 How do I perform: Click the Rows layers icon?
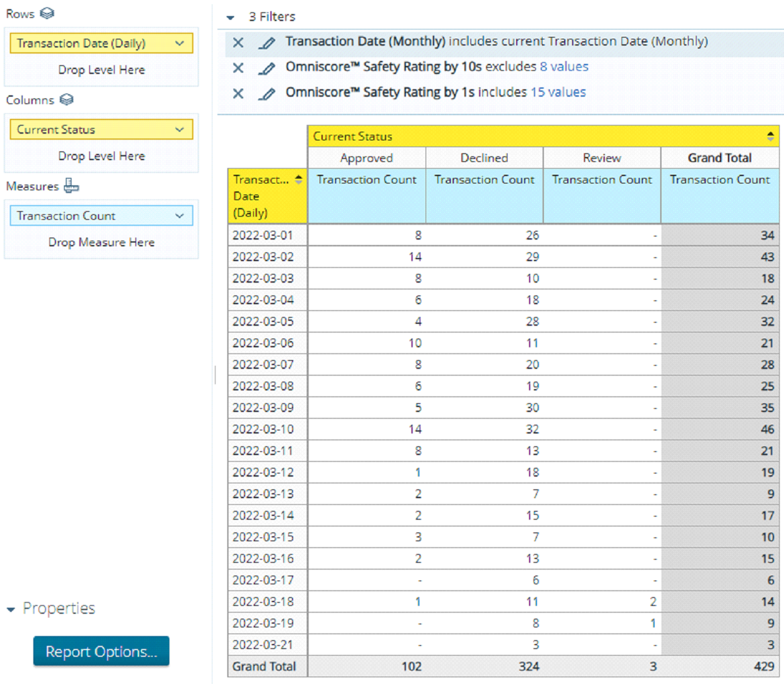tap(47, 14)
